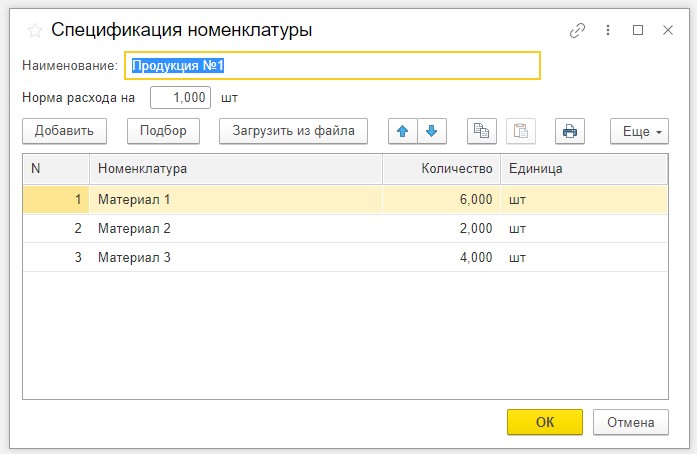
Task: Open the three-dot form options menu
Action: 608,30
